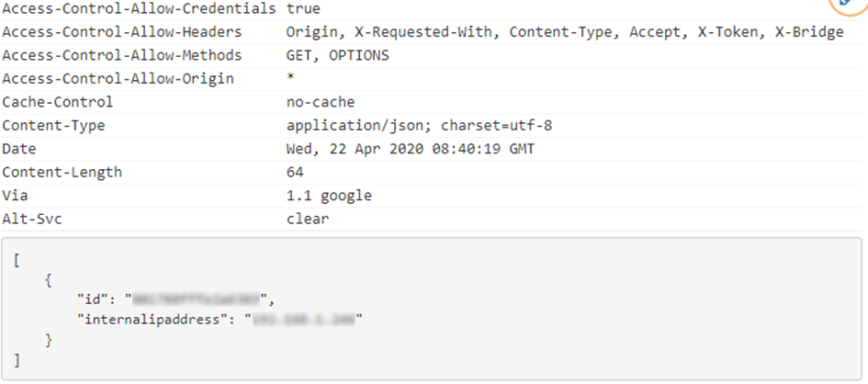Screen dimensions: 868x384
Task: Click the blurred internalipaddress value
Action: pos(304,320)
